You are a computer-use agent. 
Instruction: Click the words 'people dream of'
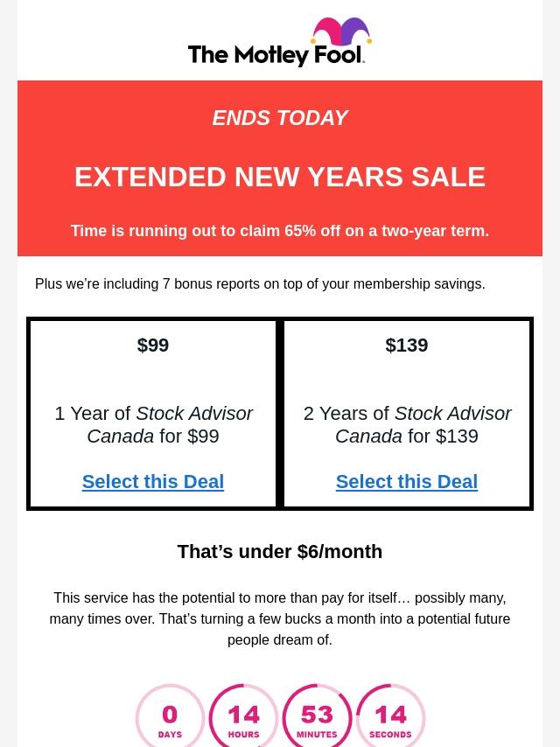click(x=280, y=639)
